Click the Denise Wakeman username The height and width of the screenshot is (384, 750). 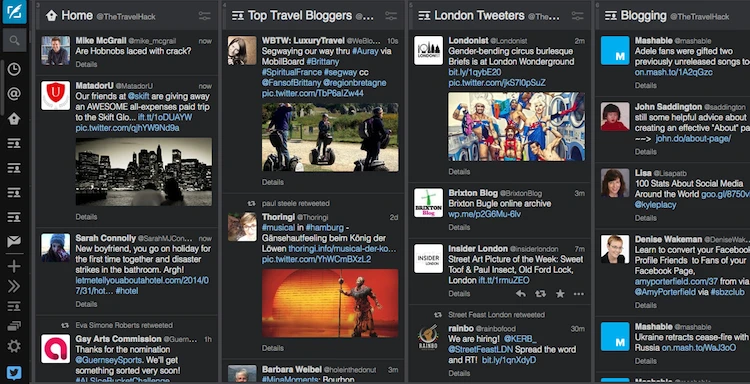pos(668,239)
